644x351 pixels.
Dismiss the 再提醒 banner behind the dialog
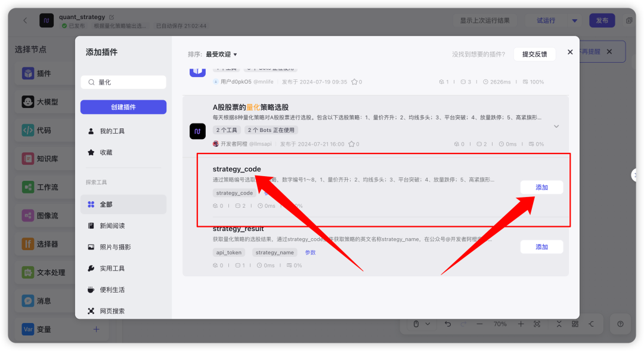pos(609,51)
